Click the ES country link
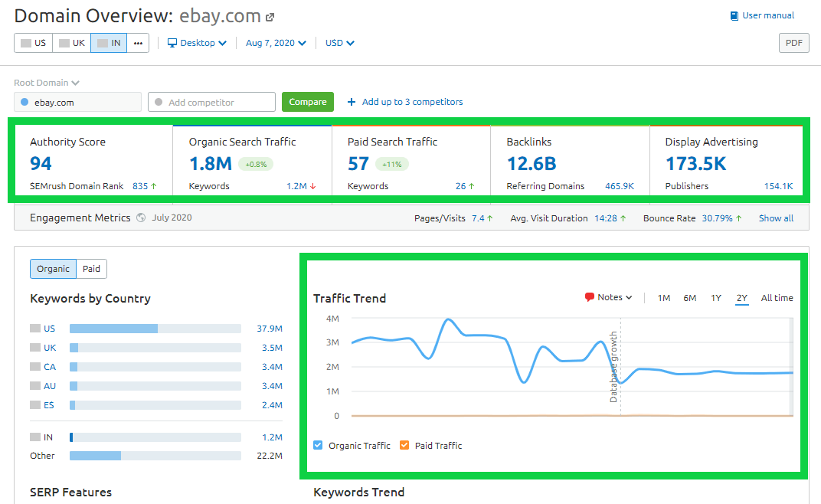 coord(49,405)
